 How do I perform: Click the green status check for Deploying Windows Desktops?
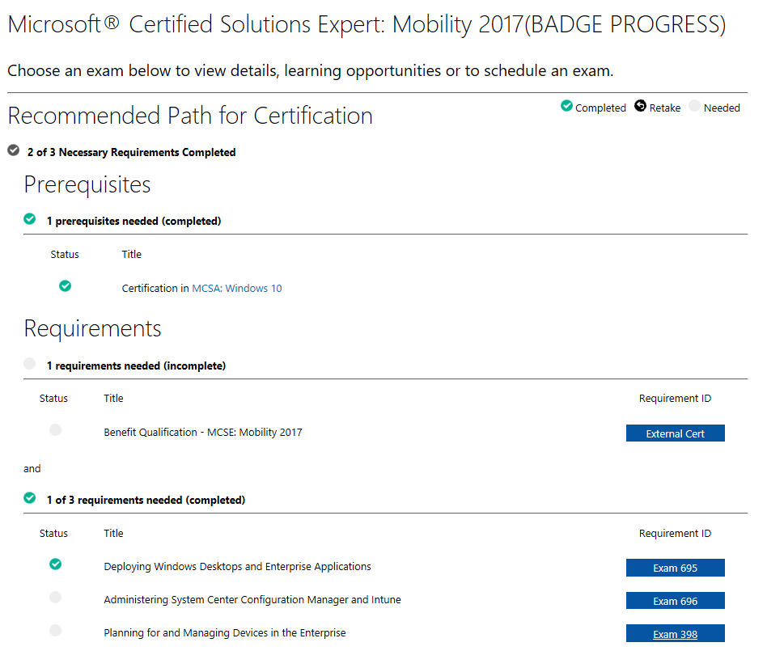click(x=56, y=564)
